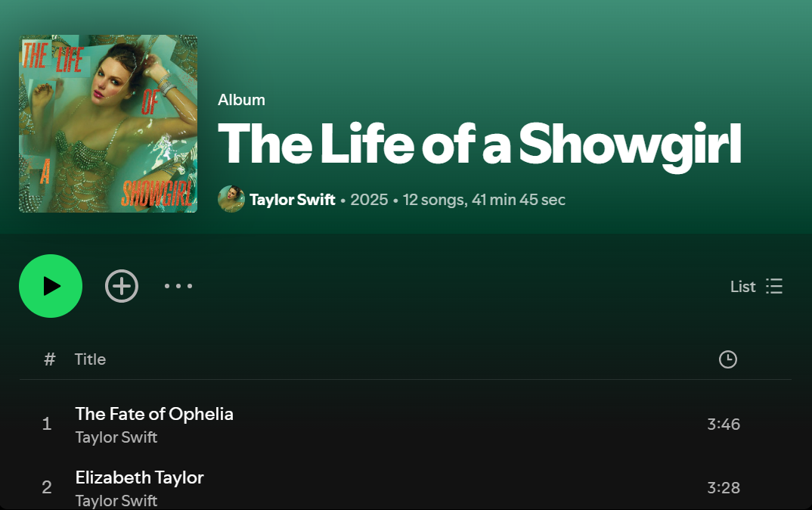
Task: Open the three-dot more options menu
Action: tap(178, 286)
